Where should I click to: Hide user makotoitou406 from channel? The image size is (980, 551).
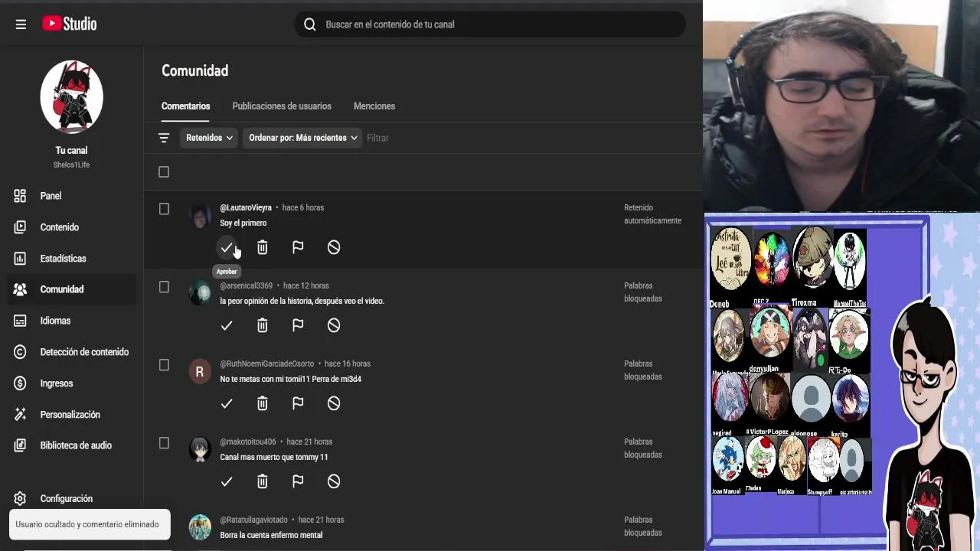(x=334, y=481)
